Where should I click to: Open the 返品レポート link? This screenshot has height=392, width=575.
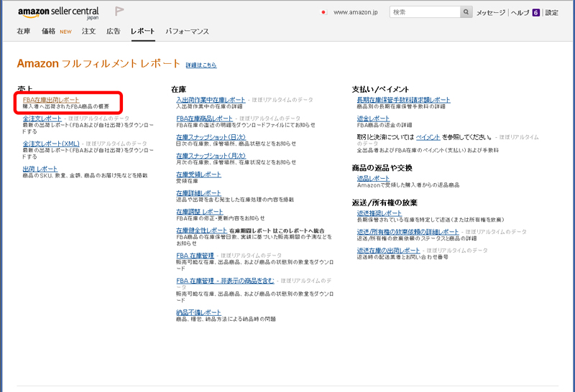373,179
